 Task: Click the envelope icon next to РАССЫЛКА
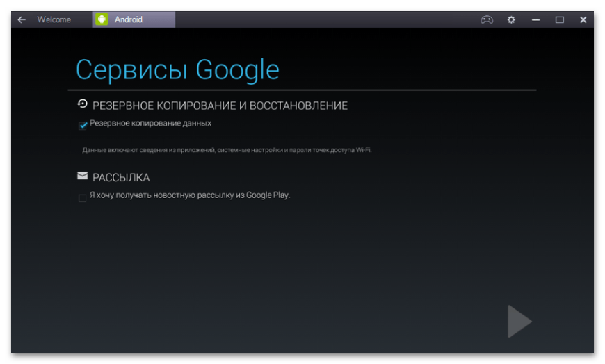[x=82, y=176]
